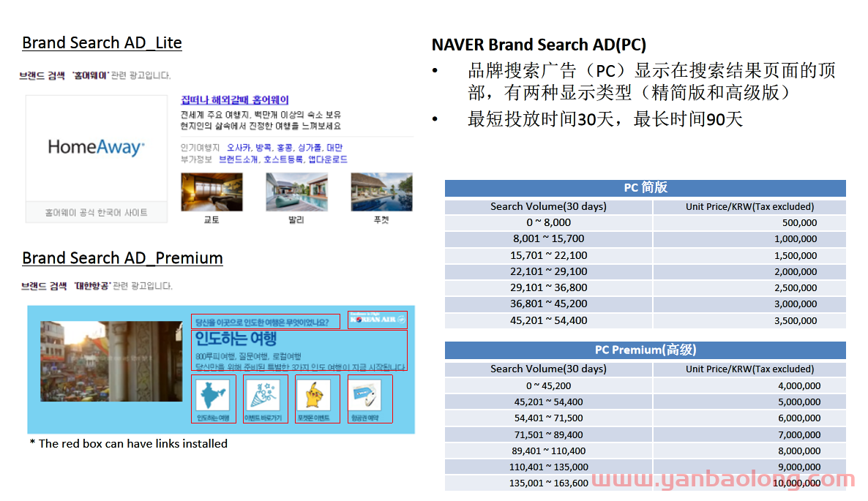Open the 발리 villa pool thumbnail
The width and height of the screenshot is (868, 501).
[x=296, y=192]
